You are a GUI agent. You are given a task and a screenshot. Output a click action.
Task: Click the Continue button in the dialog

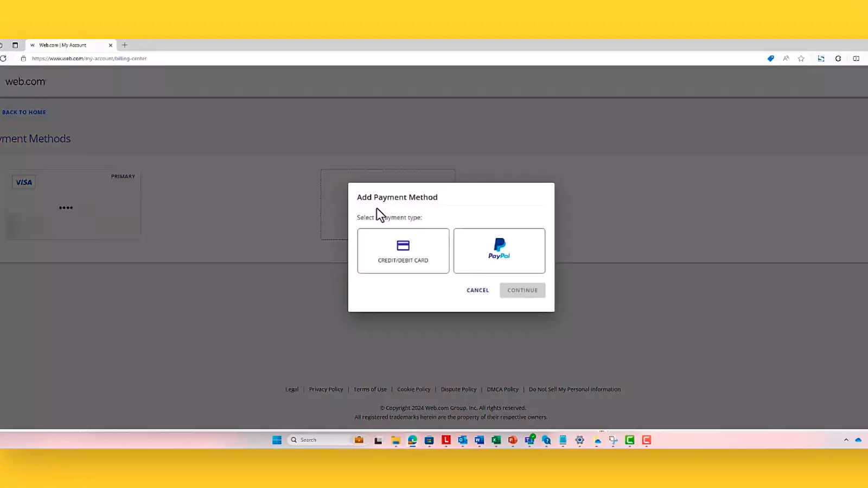522,290
